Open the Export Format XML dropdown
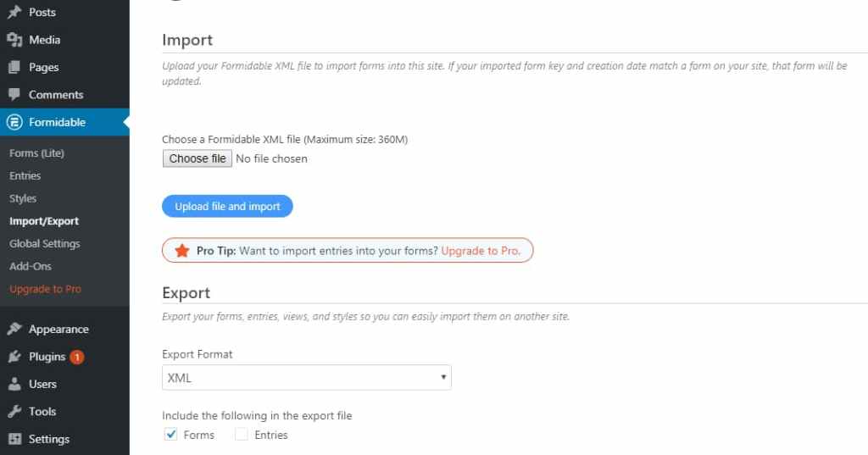868x455 pixels. [x=306, y=378]
